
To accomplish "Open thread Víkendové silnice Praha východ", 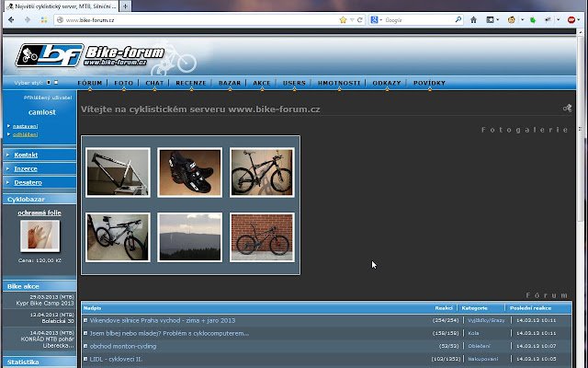I will point(163,320).
